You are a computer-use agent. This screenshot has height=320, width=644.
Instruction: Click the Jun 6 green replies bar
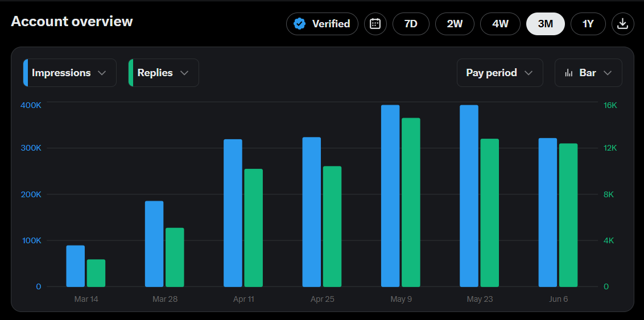[568, 215]
